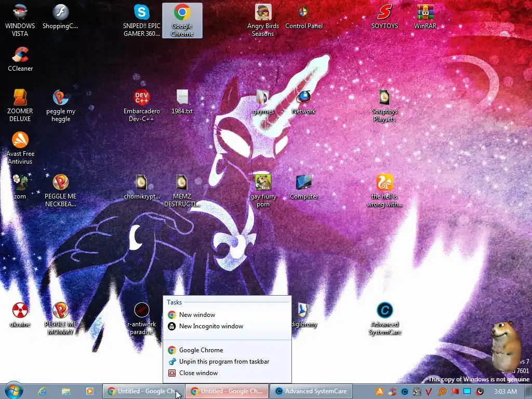Select the digibrony desktop icon
The width and height of the screenshot is (532, 399).
pyautogui.click(x=303, y=315)
